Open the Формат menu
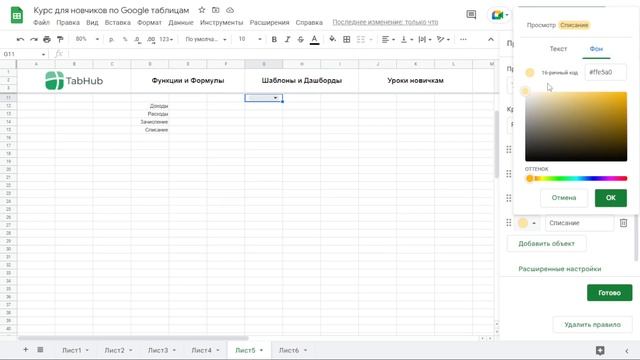This screenshot has height=360, width=640. (x=149, y=22)
